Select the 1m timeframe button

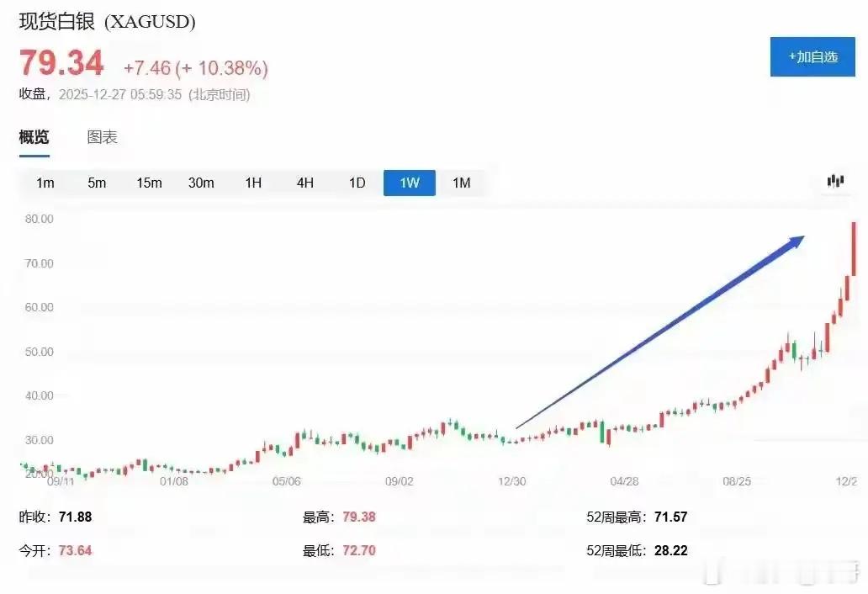click(x=45, y=183)
